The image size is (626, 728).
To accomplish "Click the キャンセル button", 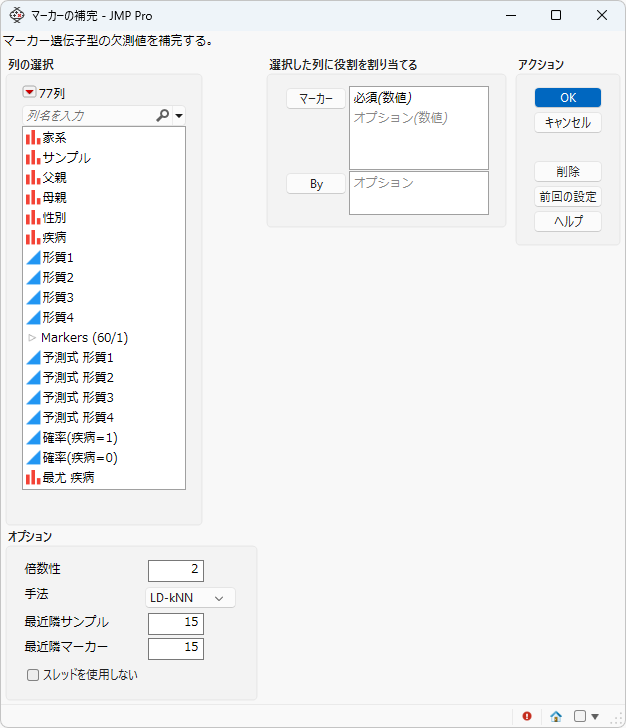I will click(567, 123).
